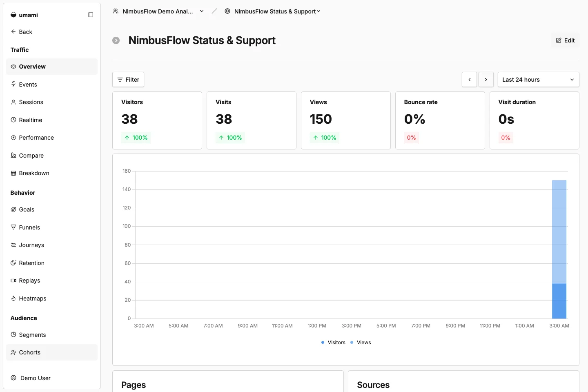
Task: Open the Heatmaps flame icon
Action: tap(13, 298)
